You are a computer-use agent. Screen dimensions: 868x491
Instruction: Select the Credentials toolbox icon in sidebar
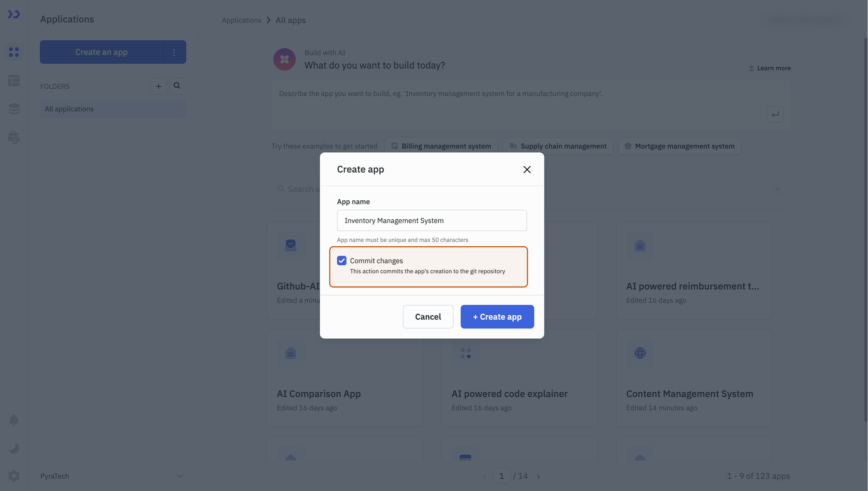14,137
